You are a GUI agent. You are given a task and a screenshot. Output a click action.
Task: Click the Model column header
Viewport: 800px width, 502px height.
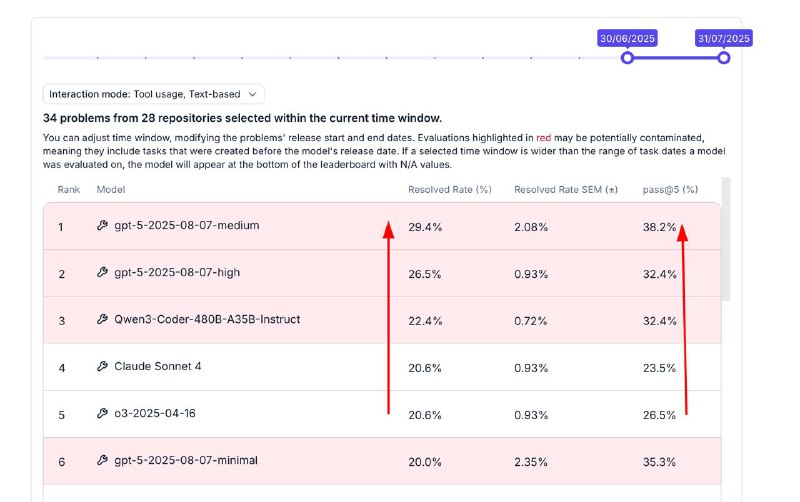coord(110,189)
